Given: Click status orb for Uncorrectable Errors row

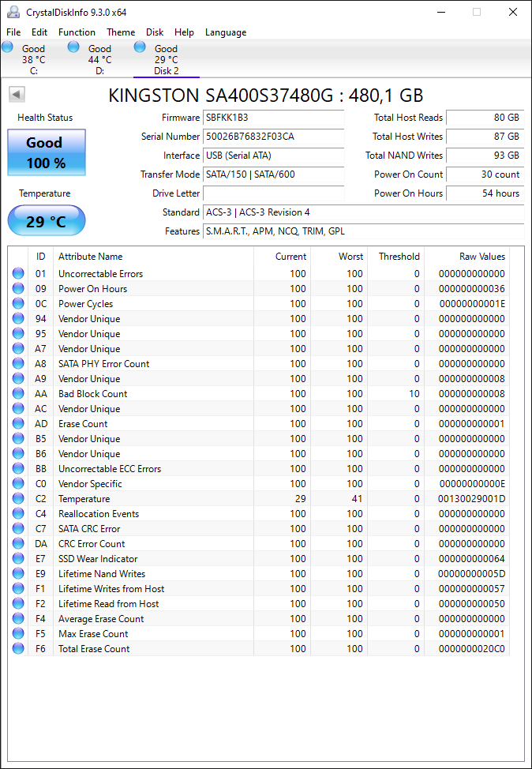Looking at the screenshot, I should click(18, 273).
